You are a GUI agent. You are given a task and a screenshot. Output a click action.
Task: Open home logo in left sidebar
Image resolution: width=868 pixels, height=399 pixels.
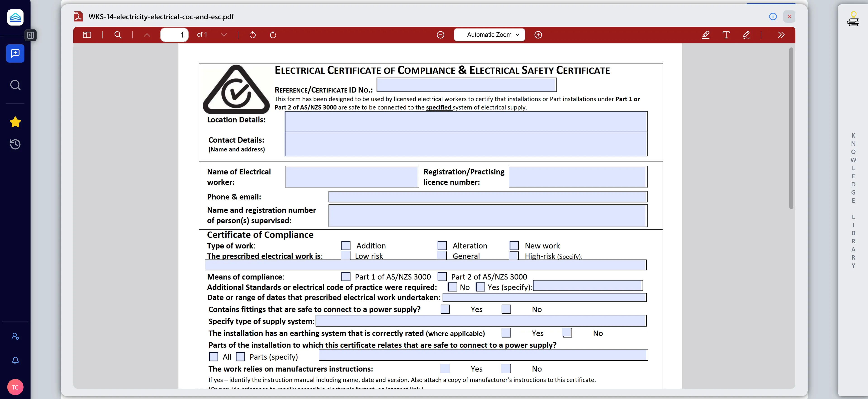15,17
